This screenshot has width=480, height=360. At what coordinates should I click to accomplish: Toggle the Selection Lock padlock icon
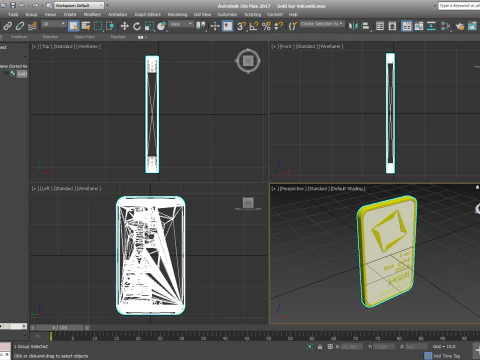[320, 347]
